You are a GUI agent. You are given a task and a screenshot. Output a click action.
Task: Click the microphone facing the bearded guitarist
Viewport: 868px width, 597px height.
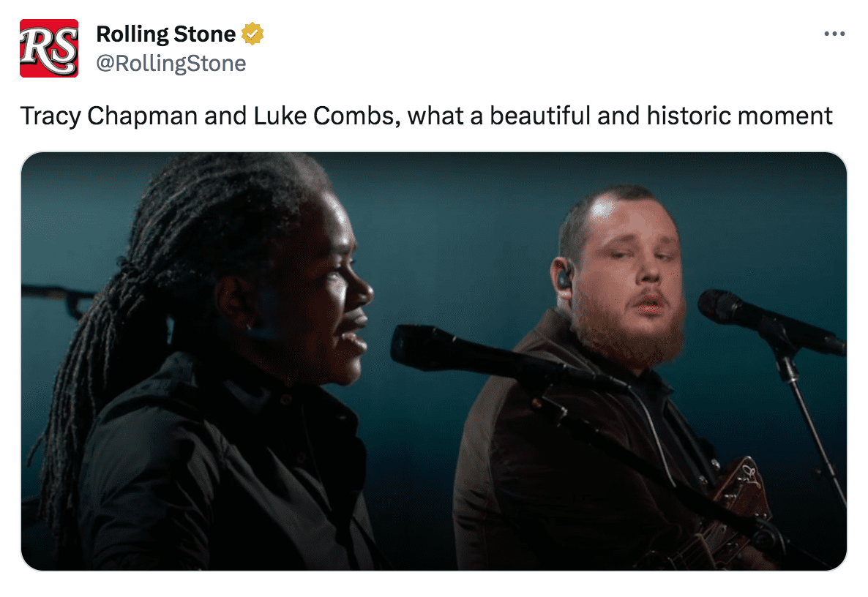tap(754, 313)
